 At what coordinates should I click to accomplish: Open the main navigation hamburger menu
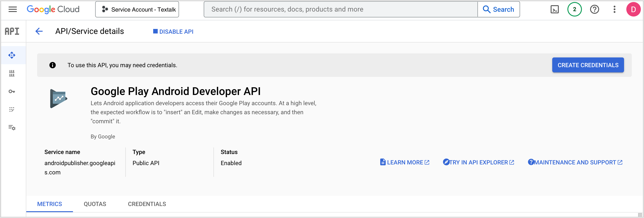tap(12, 9)
